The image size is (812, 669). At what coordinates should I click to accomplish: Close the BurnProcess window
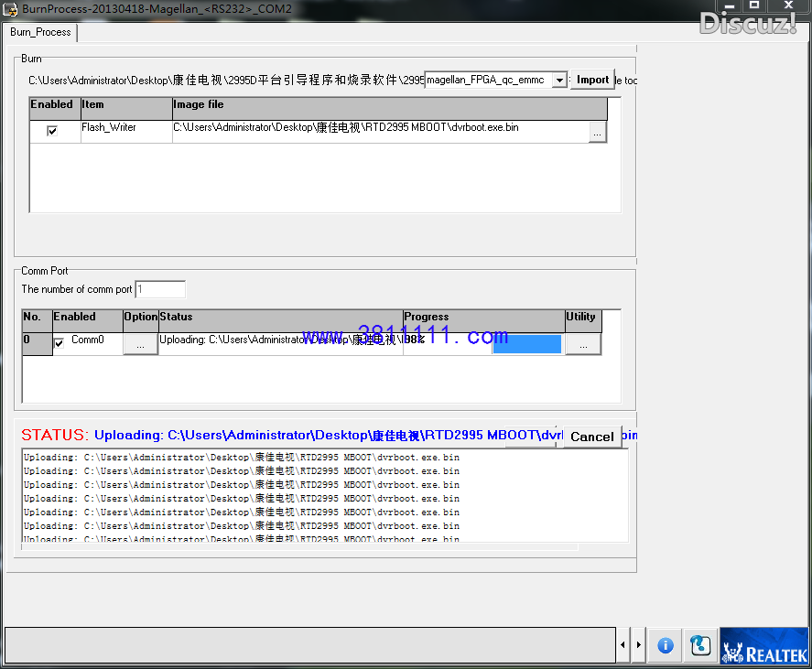(x=789, y=5)
